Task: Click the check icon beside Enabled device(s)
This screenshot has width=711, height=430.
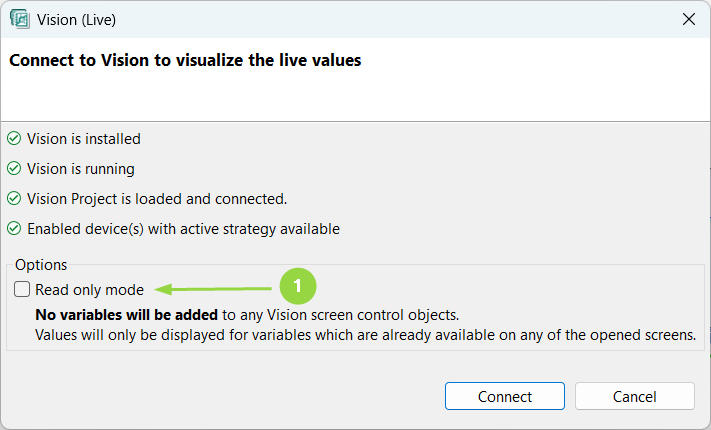Action: 14,229
